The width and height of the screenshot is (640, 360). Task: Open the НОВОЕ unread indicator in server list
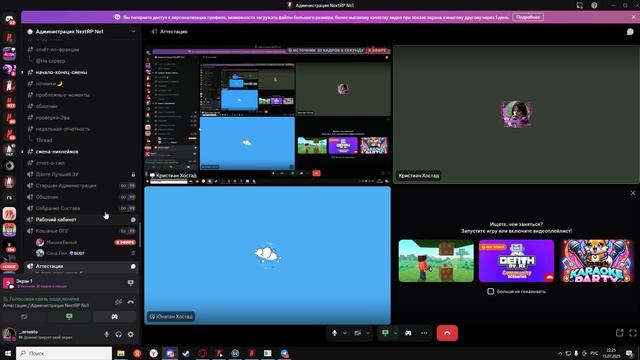click(x=9, y=267)
